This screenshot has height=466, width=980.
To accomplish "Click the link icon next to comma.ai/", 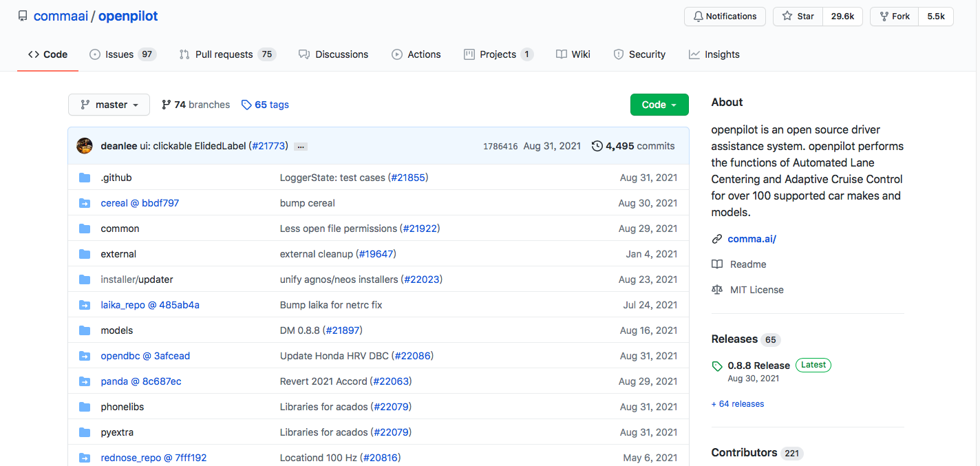I will click(717, 239).
